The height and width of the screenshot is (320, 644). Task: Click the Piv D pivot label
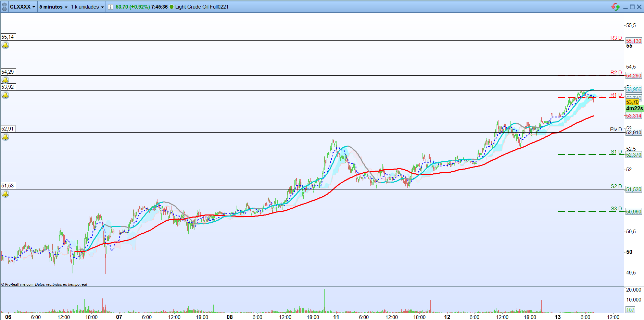[x=616, y=130]
